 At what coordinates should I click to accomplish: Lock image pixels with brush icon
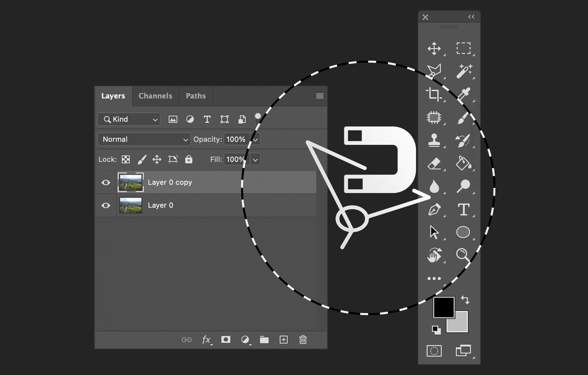point(142,160)
